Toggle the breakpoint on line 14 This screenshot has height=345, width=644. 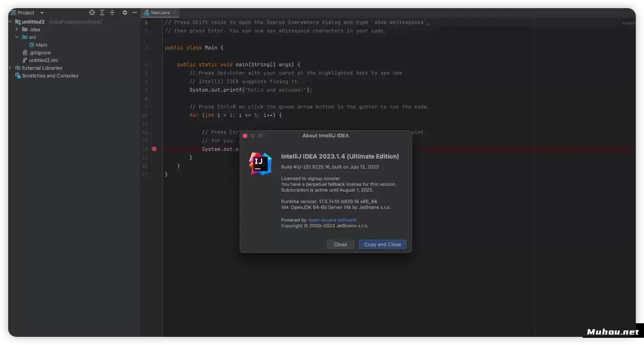[154, 149]
